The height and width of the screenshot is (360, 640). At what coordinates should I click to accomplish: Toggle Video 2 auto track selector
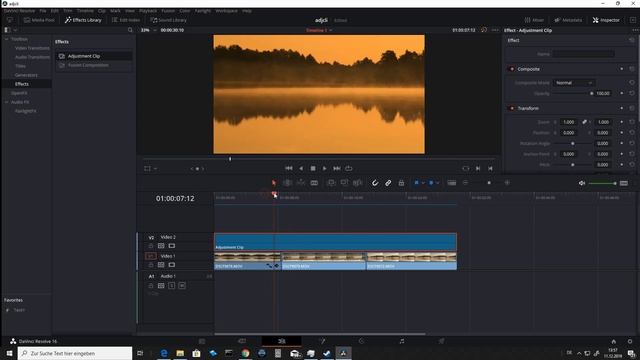pos(161,246)
